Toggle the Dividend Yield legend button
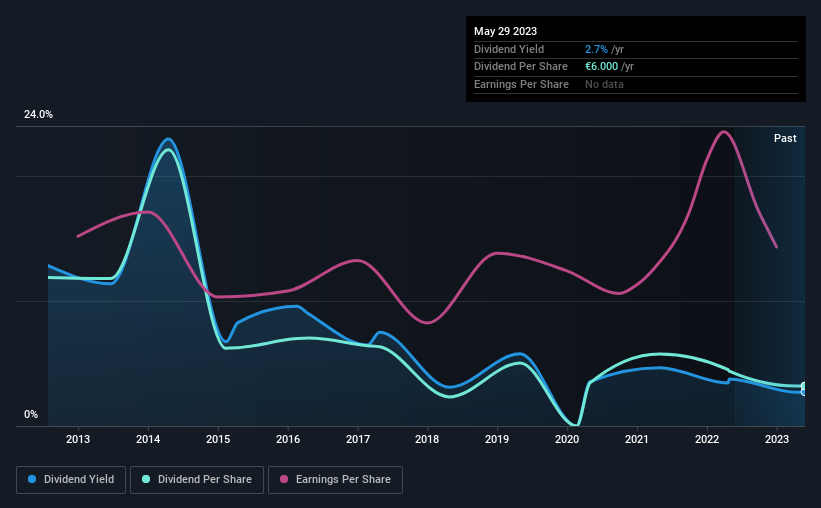 point(71,480)
